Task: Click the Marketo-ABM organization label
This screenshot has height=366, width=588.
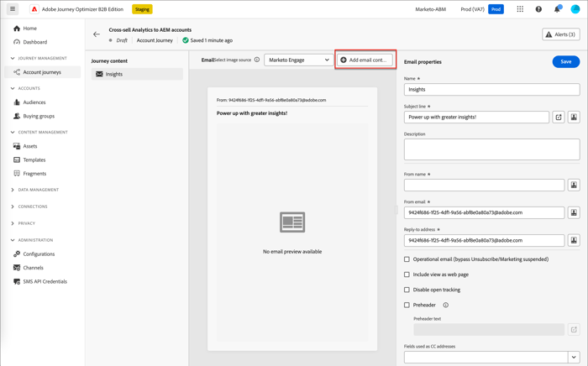Action: click(x=430, y=9)
